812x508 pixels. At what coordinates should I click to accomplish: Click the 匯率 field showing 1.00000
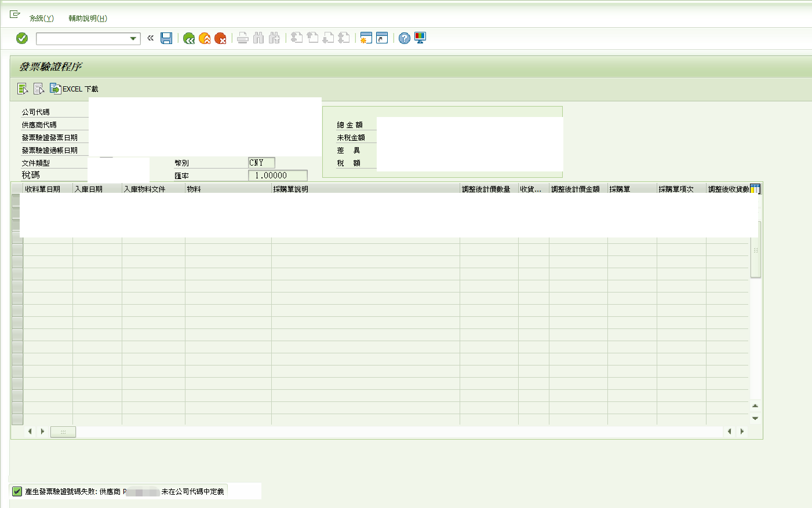pos(278,176)
